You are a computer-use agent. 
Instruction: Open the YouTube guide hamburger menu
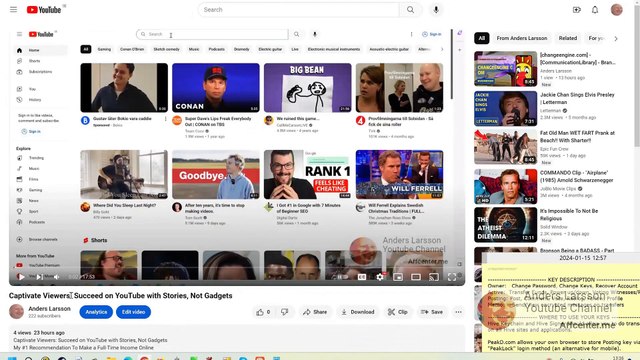[13, 9]
